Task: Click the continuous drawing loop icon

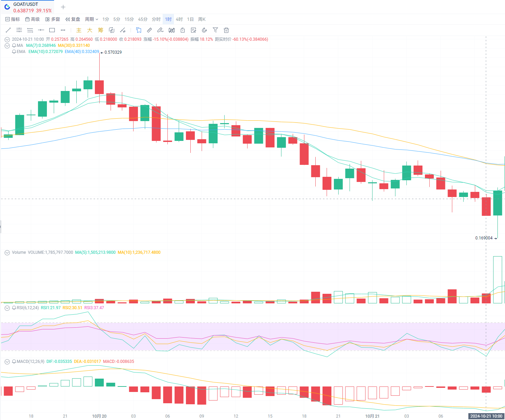Action: coord(112,30)
